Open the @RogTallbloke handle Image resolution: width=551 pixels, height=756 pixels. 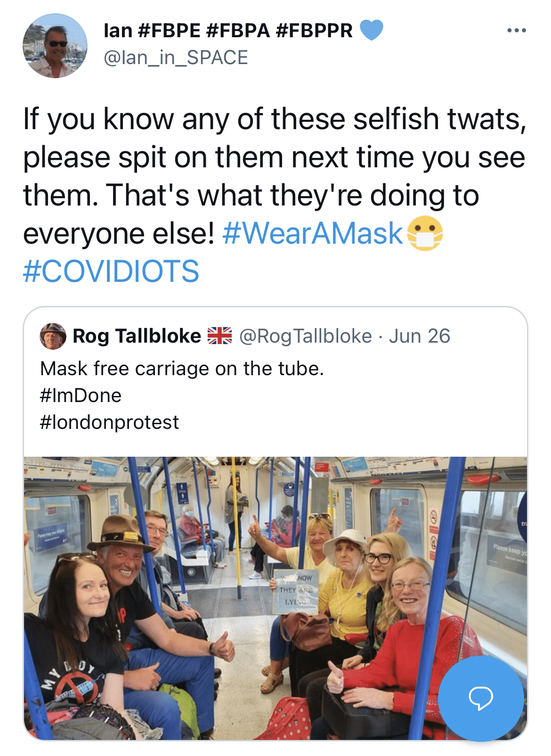point(306,336)
